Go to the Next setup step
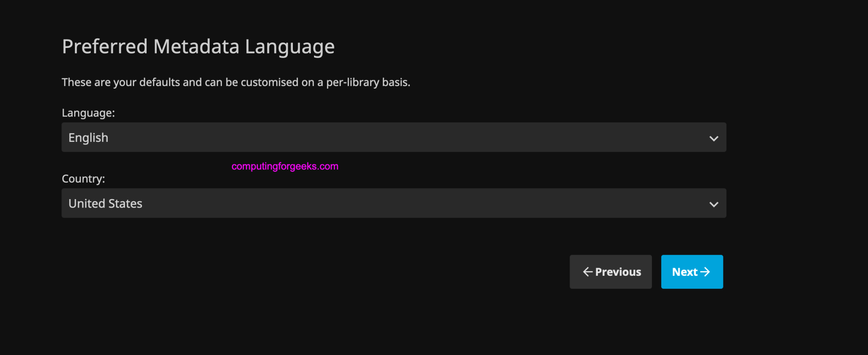Image resolution: width=868 pixels, height=355 pixels. pyautogui.click(x=692, y=272)
